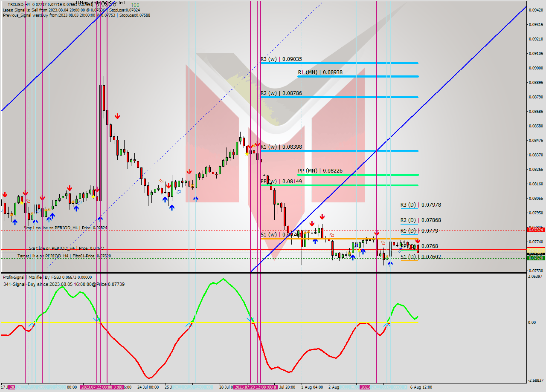Click the blue buy arrow below 22 Jul spike
The width and height of the screenshot is (546, 392).
coord(100,218)
